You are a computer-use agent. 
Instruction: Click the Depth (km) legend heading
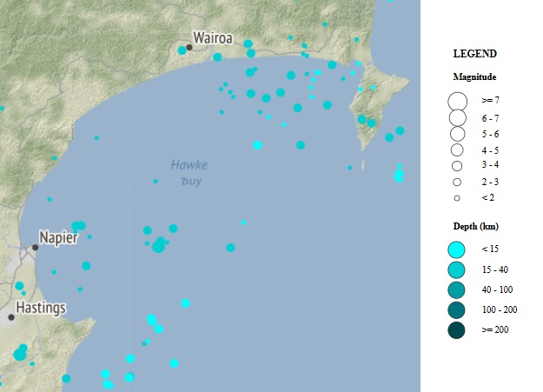(x=476, y=227)
